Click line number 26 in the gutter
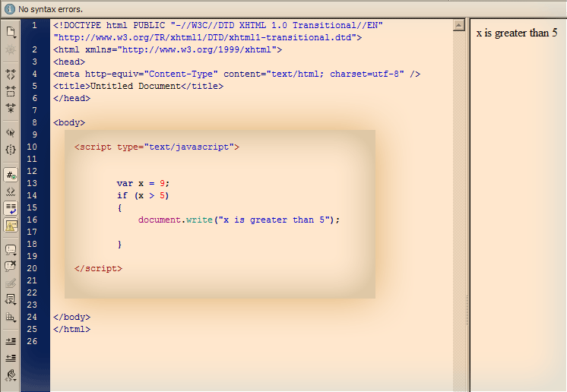Image resolution: width=567 pixels, height=392 pixels. [x=32, y=341]
